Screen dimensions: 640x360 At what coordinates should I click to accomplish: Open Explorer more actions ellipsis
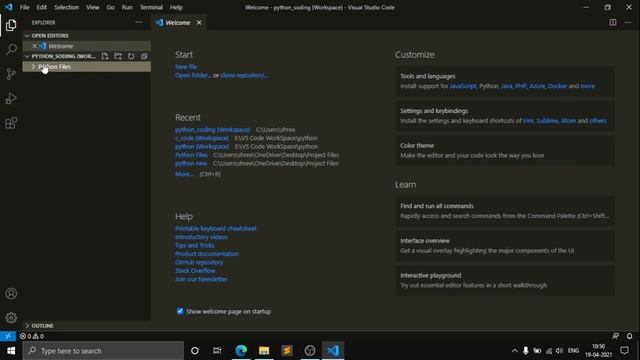pos(139,22)
